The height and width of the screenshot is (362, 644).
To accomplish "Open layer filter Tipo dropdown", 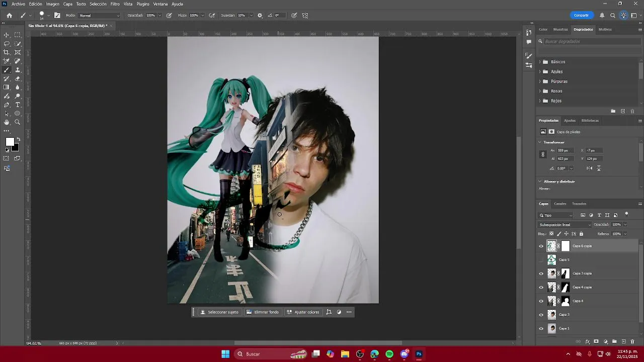I will 556,215.
